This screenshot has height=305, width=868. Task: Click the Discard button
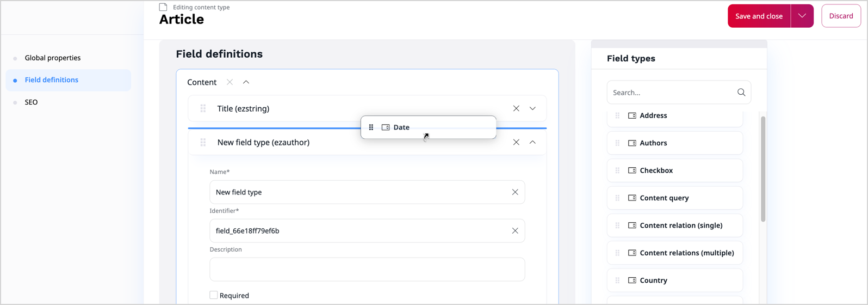pos(840,16)
